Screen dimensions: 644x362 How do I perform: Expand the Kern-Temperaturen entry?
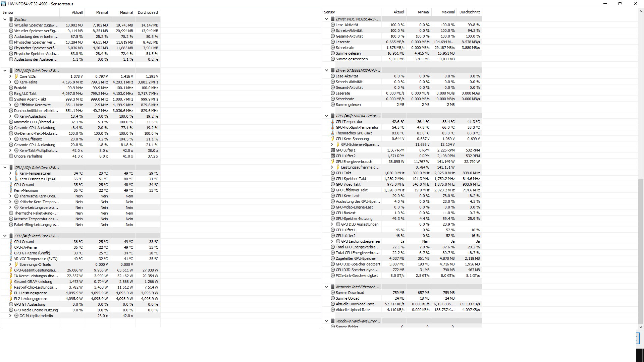10,173
